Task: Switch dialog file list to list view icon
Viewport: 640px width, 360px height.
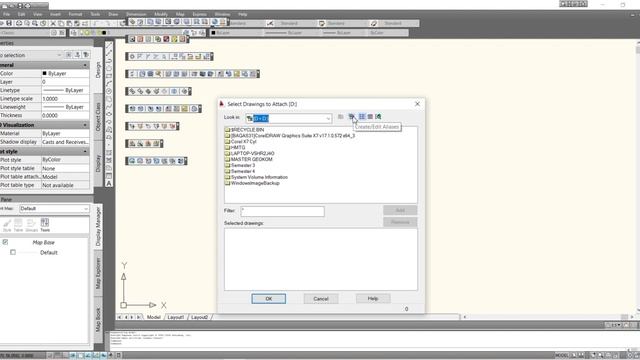Action: (x=362, y=117)
